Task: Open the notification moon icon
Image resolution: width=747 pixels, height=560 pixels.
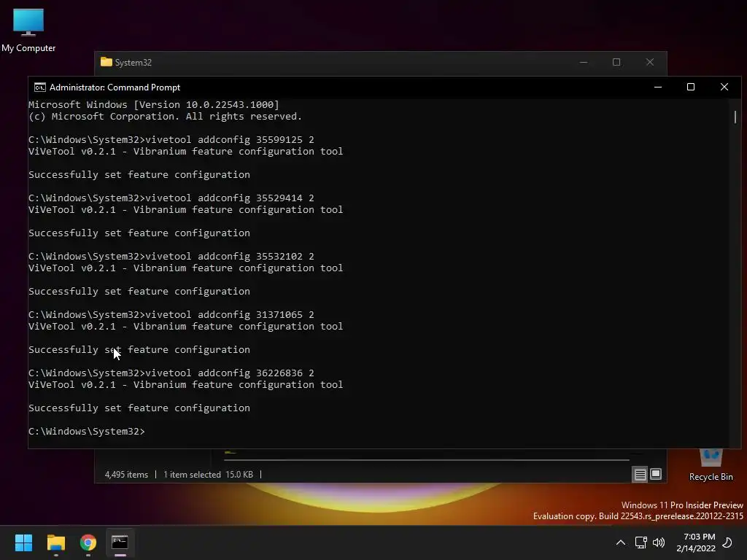Action: (x=727, y=542)
